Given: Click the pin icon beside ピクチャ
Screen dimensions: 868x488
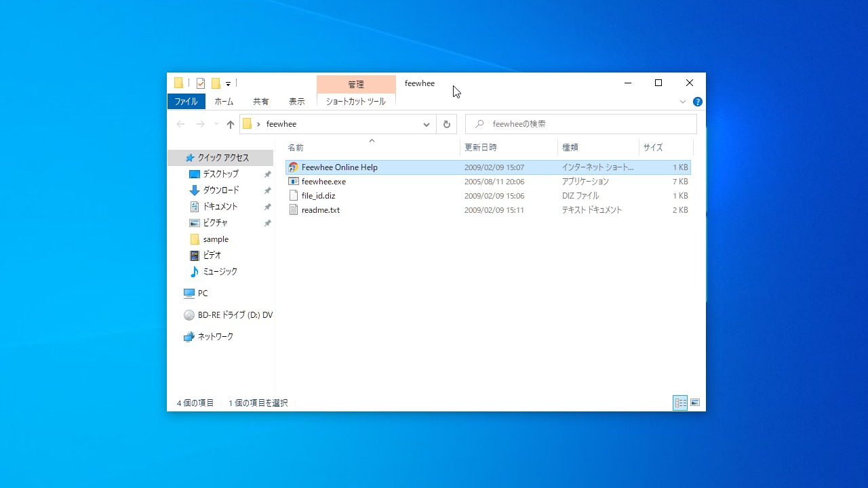Looking at the screenshot, I should coord(267,223).
